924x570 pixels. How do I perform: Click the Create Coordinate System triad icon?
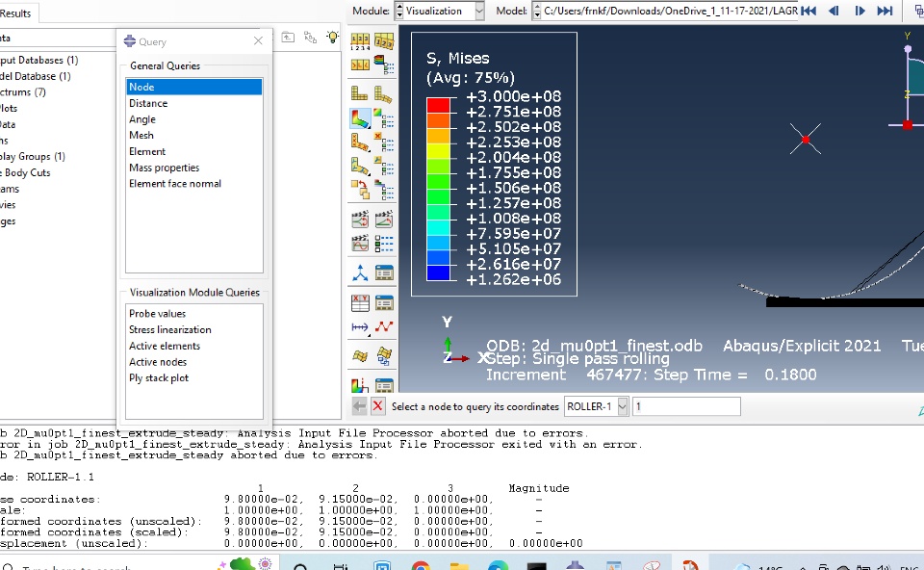pos(360,272)
